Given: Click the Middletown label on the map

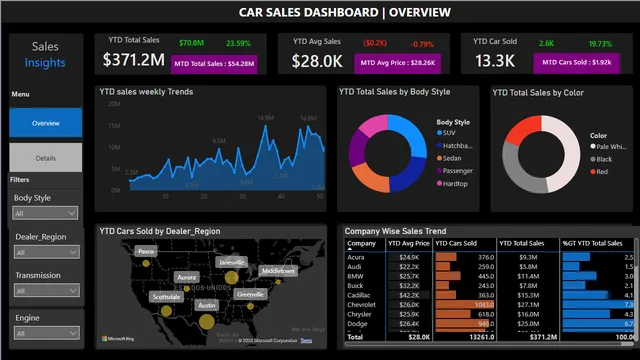Looking at the screenshot, I should click(x=278, y=271).
